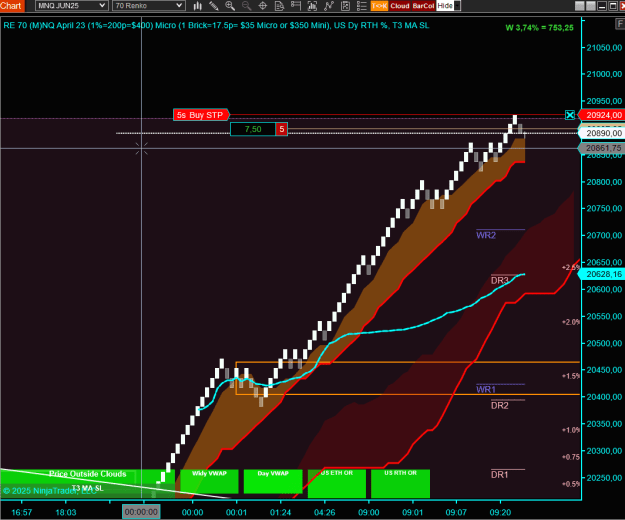The height and width of the screenshot is (520, 625).
Task: Click the +2.0% percent level label
Action: point(571,322)
